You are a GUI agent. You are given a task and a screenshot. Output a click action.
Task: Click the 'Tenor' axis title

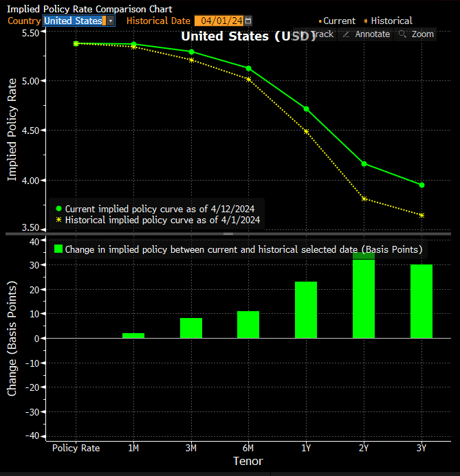(x=248, y=461)
